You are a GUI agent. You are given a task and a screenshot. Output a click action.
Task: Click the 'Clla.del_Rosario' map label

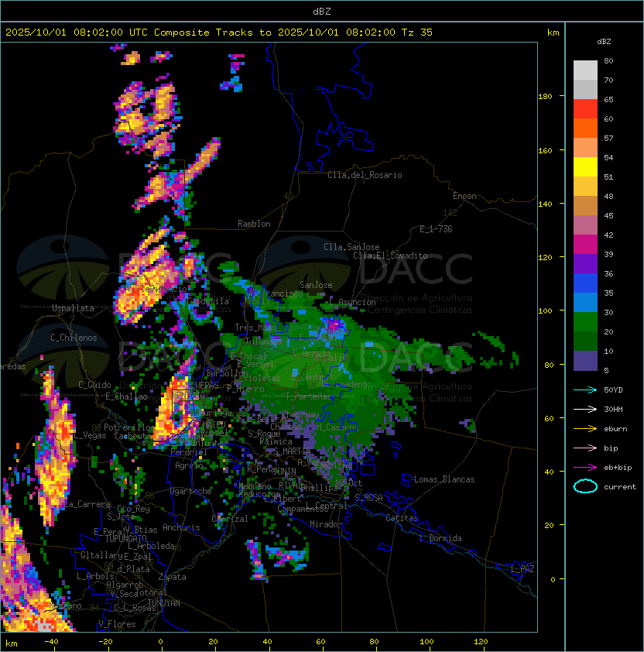(x=365, y=175)
